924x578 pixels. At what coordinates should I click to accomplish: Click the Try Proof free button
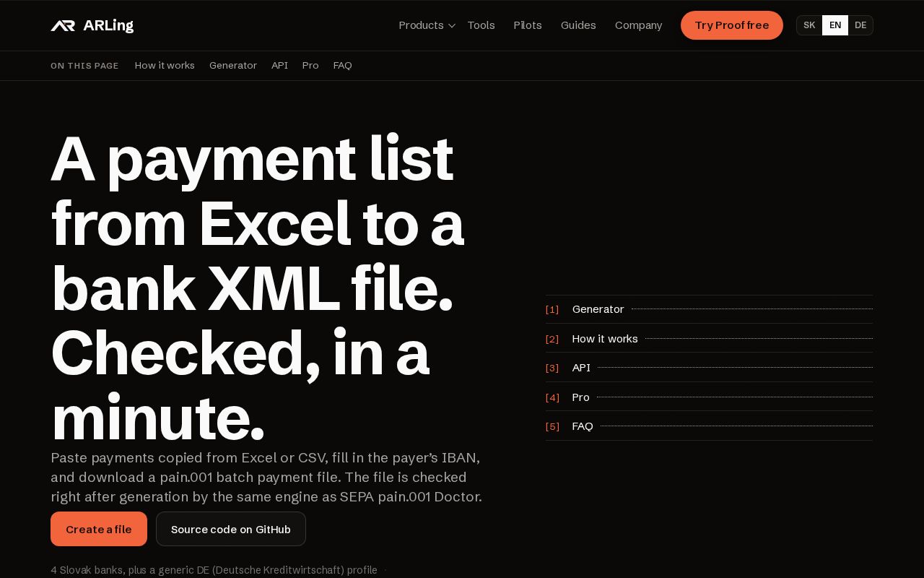732,25
